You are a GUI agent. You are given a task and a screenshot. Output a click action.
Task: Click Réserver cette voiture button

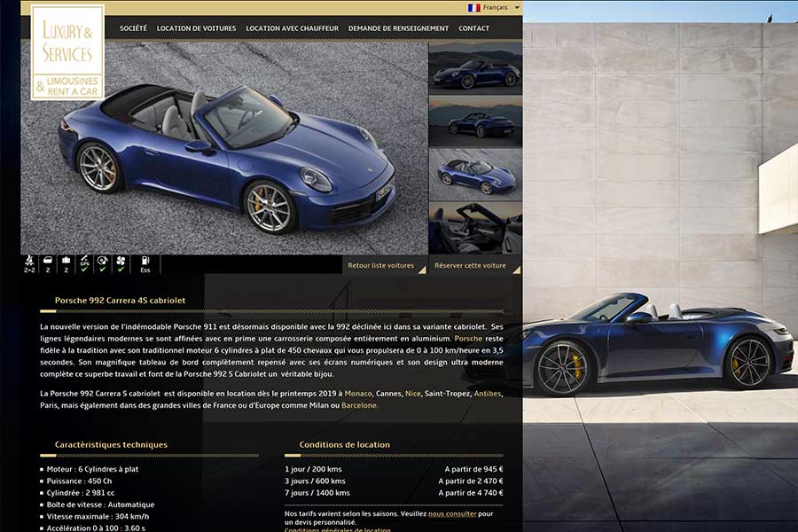pos(475,265)
